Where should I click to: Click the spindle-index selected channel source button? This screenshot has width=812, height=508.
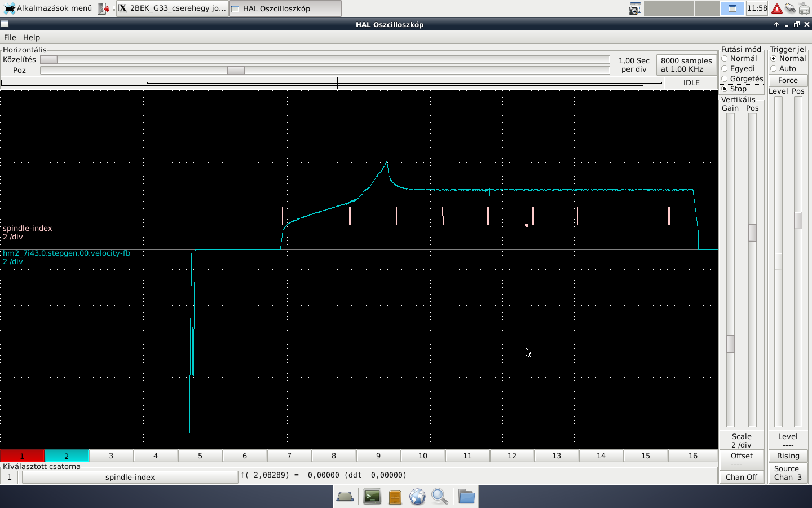click(x=130, y=478)
